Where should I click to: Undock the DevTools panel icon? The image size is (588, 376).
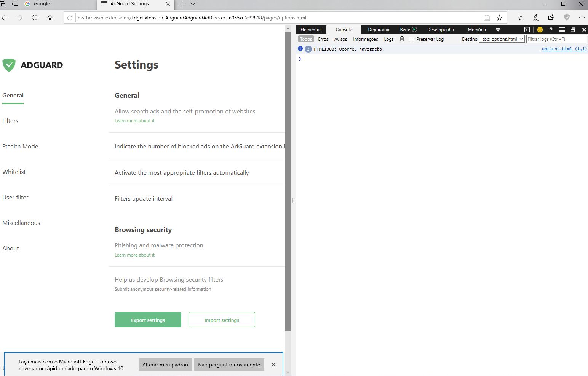573,29
